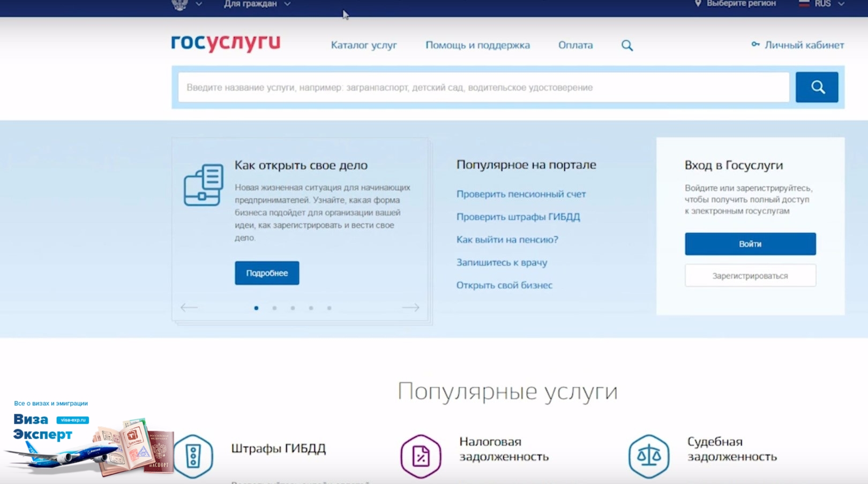Open Проверить штрафы ГИБДД link
Viewport: 868px width, 484px height.
click(x=518, y=217)
